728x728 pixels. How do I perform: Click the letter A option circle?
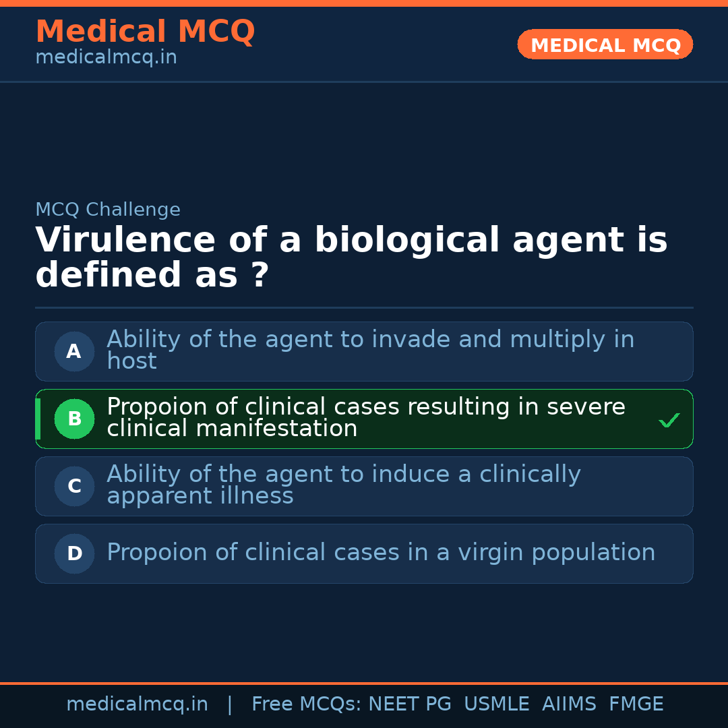(x=74, y=351)
